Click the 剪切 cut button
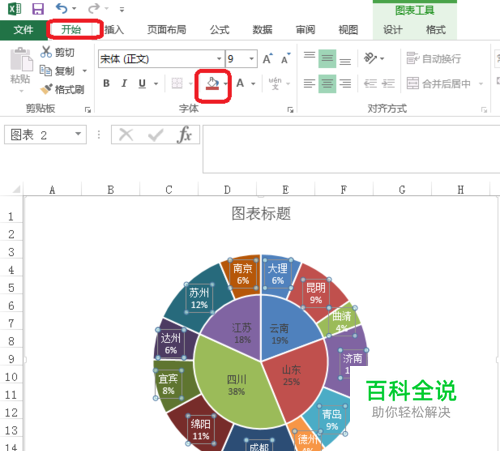Viewport: 500px width, 451px height. (57, 52)
